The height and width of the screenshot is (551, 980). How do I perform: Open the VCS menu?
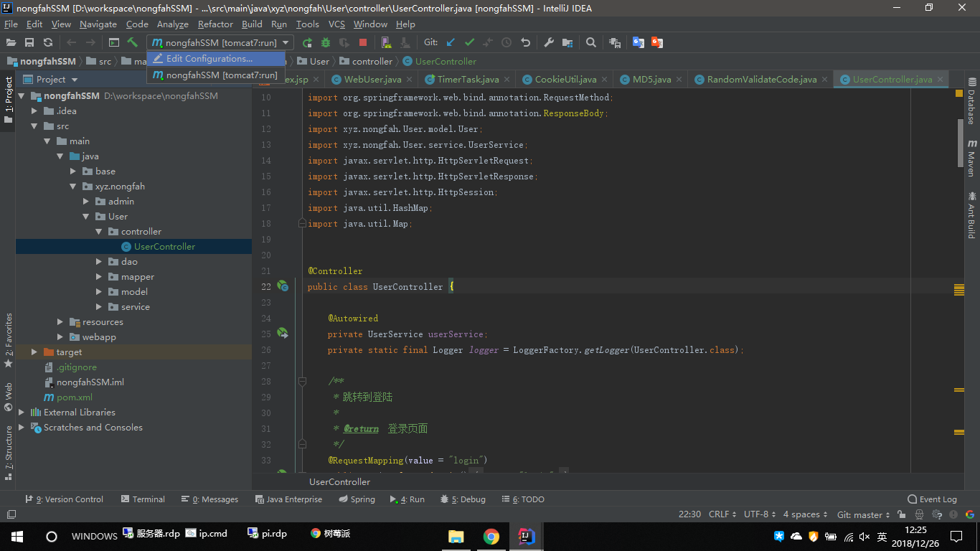336,24
